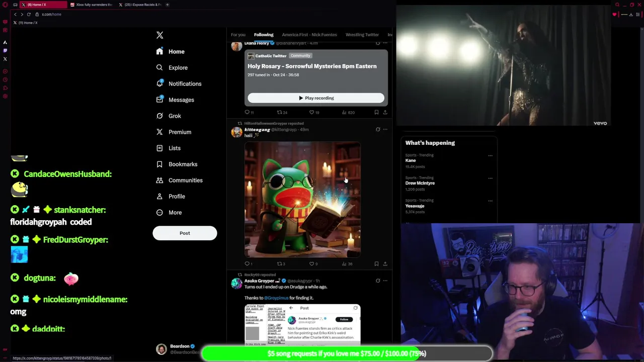
Task: Click the white Post button
Action: pos(185,233)
